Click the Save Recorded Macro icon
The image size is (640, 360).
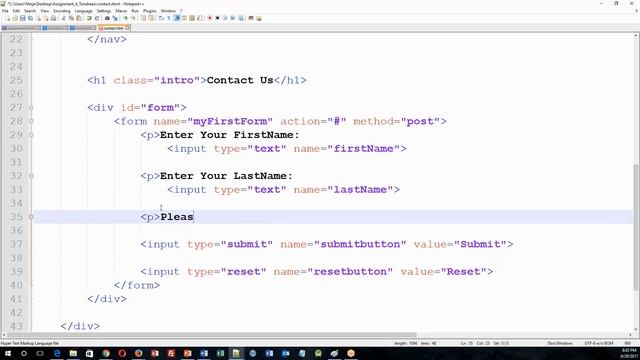click(x=241, y=18)
